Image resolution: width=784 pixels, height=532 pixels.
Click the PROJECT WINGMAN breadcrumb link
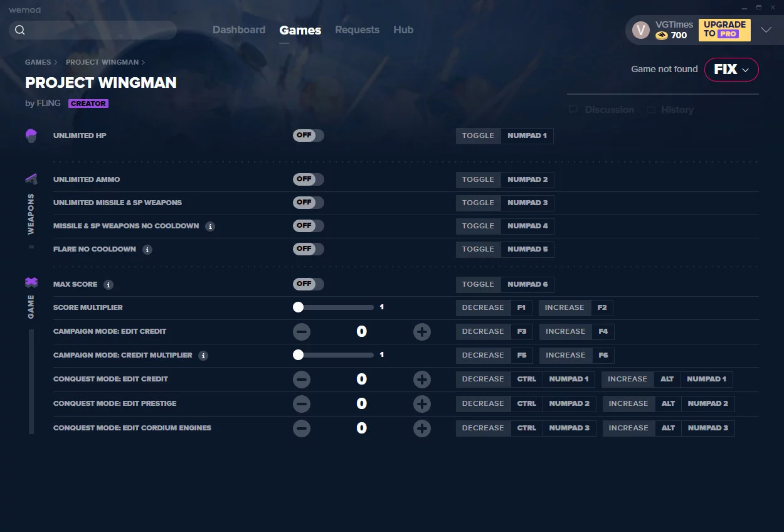click(102, 63)
